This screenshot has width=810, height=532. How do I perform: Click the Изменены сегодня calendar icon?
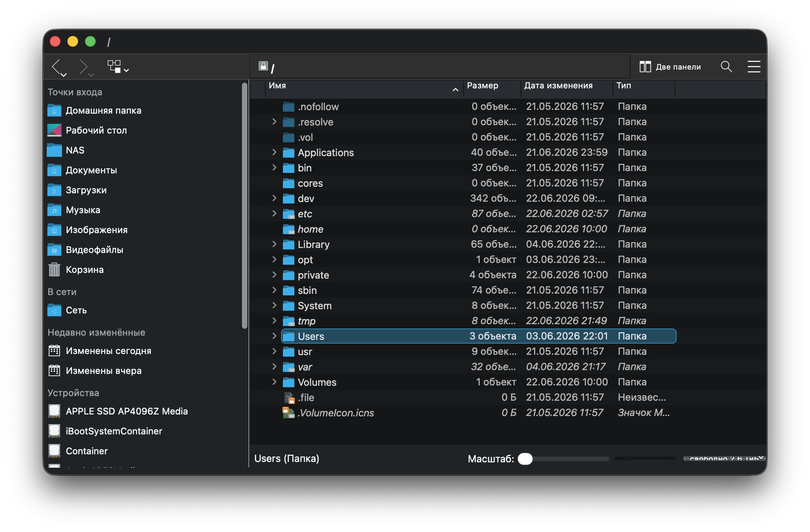(54, 351)
